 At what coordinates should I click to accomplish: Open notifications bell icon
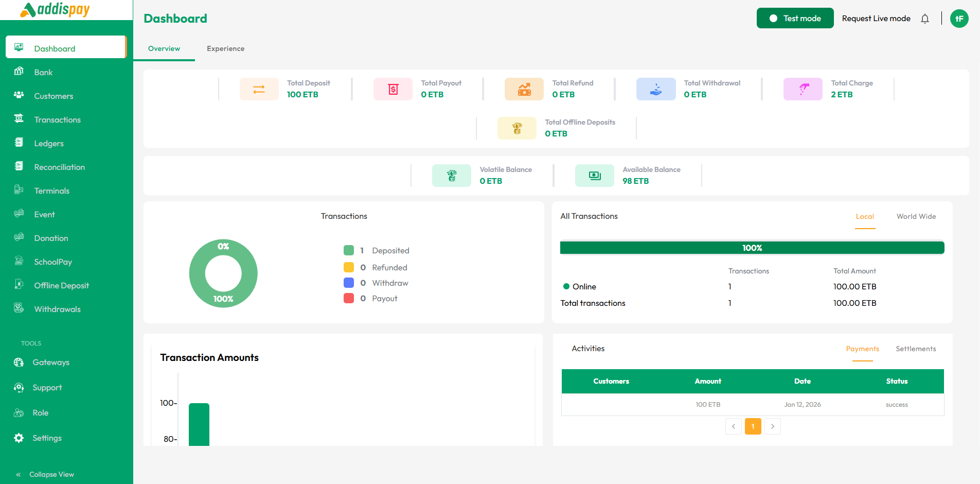pyautogui.click(x=925, y=19)
